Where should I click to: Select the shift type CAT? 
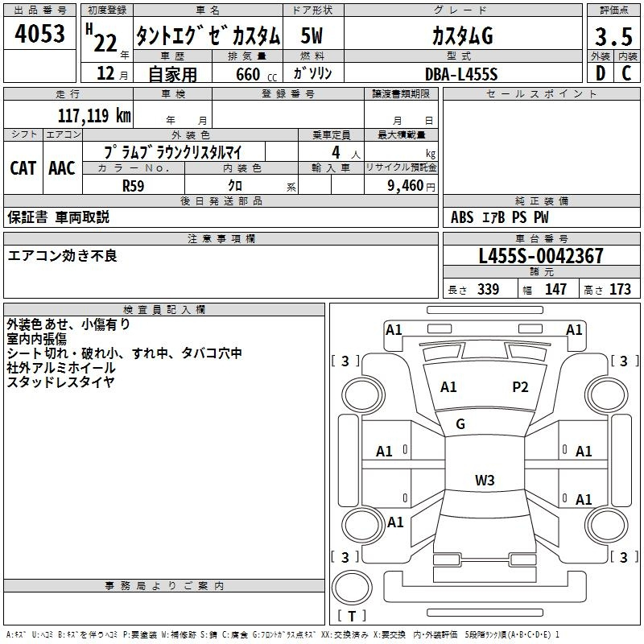23,168
